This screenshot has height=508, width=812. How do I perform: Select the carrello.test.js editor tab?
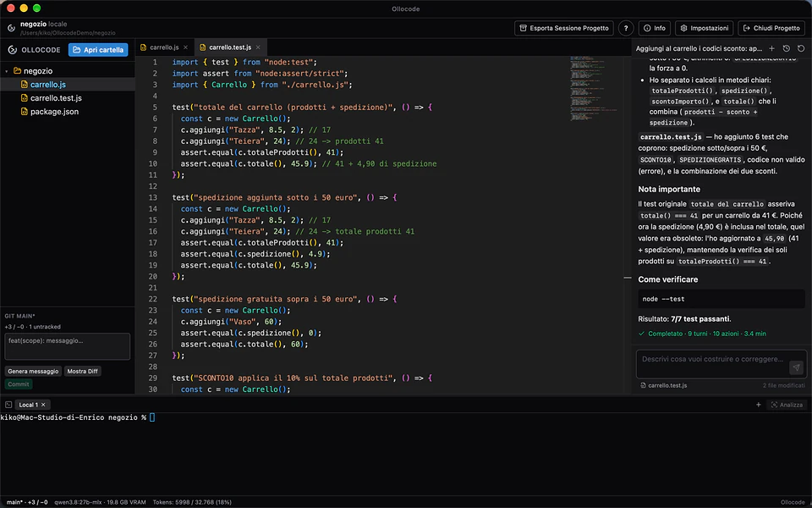click(230, 47)
